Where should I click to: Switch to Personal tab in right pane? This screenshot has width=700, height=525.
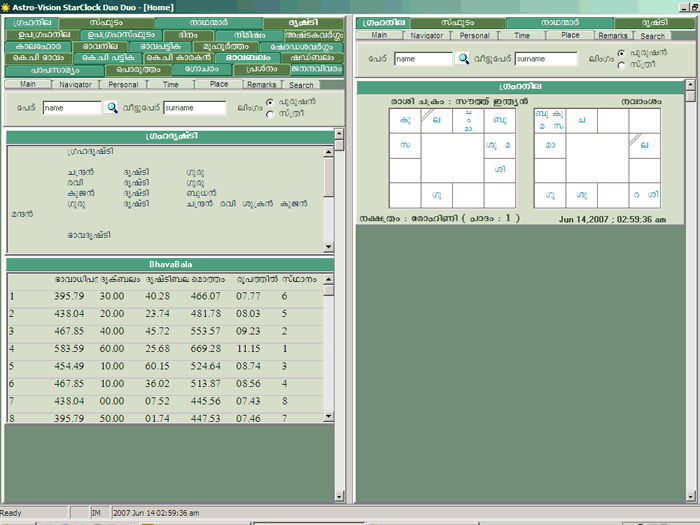(x=475, y=35)
